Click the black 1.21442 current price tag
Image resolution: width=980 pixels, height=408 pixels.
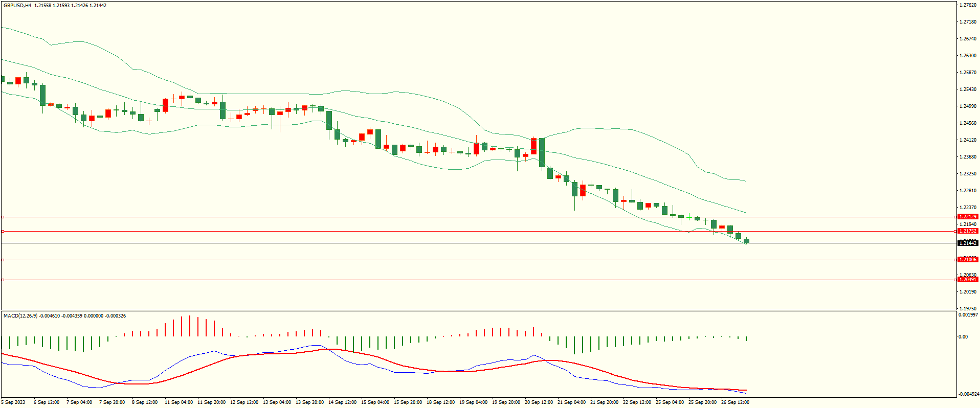967,243
